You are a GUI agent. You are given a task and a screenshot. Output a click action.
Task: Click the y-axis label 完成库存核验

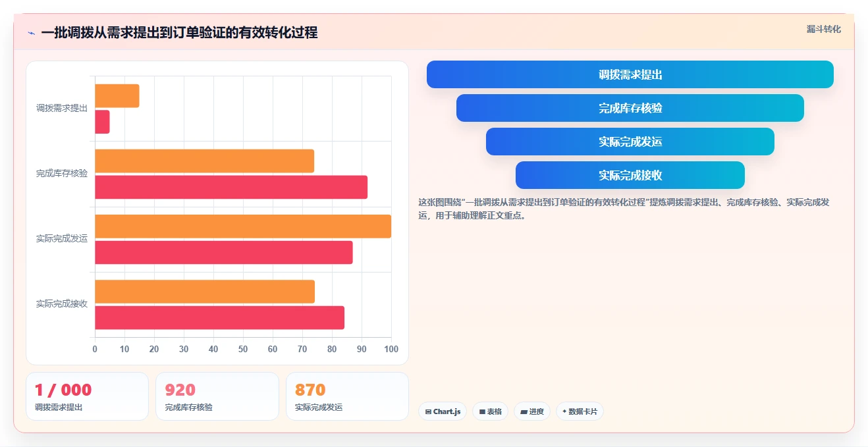pyautogui.click(x=62, y=174)
